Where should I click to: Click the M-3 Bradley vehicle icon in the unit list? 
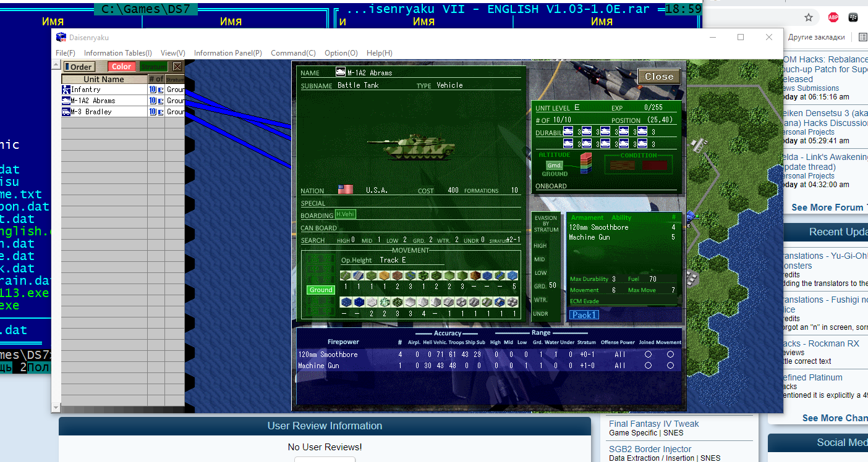point(66,112)
